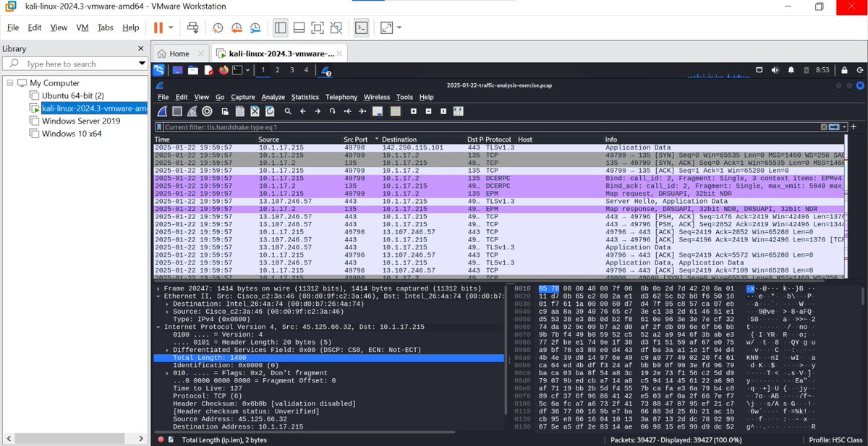This screenshot has width=868, height=446.
Task: Send Ctrl+Alt+Del to virtual machine
Action: pyautogui.click(x=193, y=27)
